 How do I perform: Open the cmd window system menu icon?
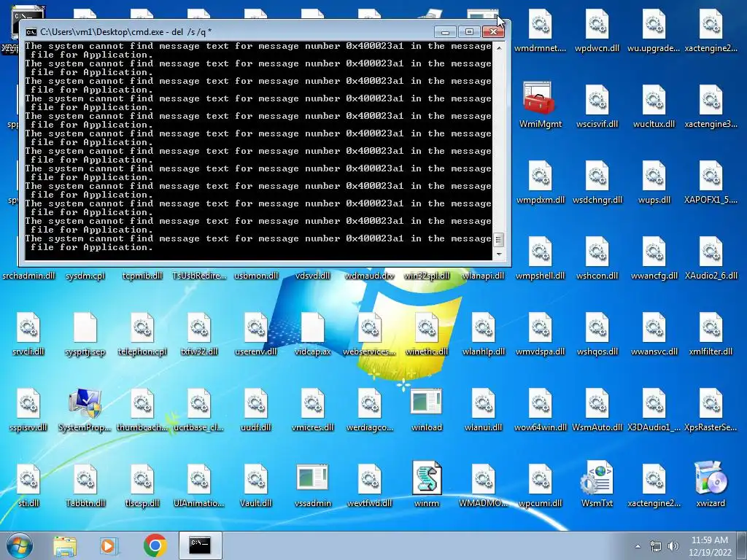pos(31,32)
